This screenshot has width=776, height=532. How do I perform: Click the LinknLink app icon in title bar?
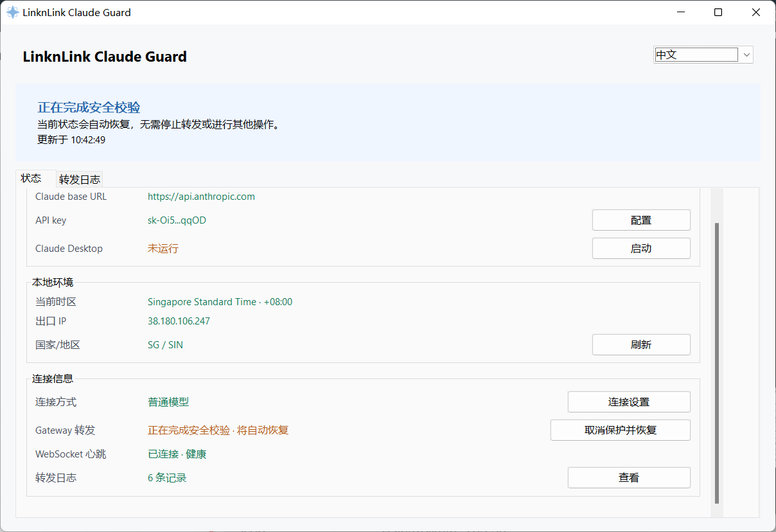click(12, 12)
